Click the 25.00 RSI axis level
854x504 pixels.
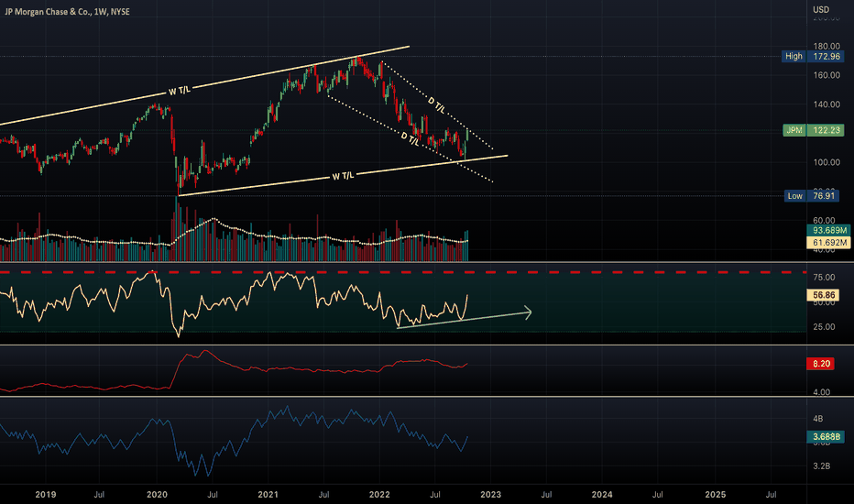click(824, 327)
